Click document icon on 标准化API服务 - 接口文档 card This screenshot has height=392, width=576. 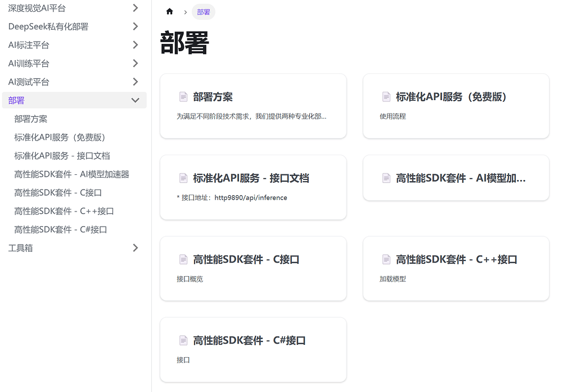point(183,178)
